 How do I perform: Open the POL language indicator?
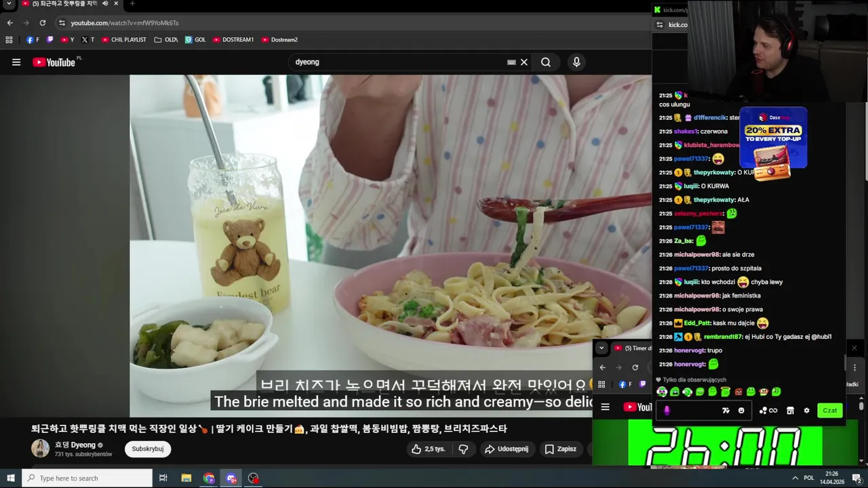click(x=808, y=478)
